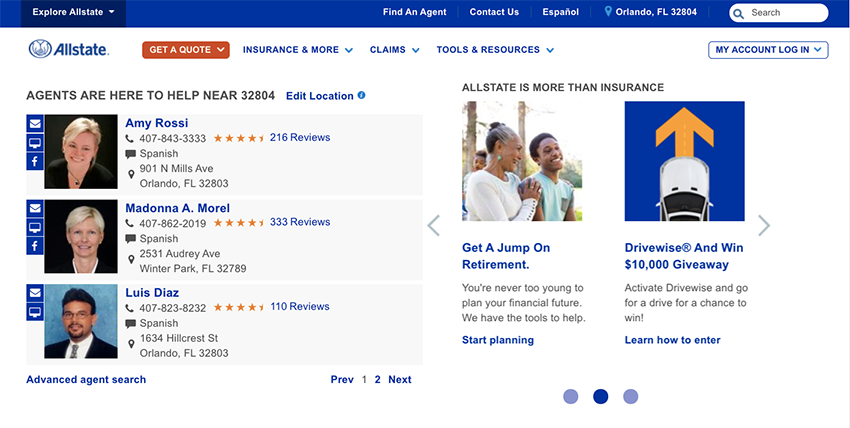Email Amy Rossi via envelope icon

35,124
